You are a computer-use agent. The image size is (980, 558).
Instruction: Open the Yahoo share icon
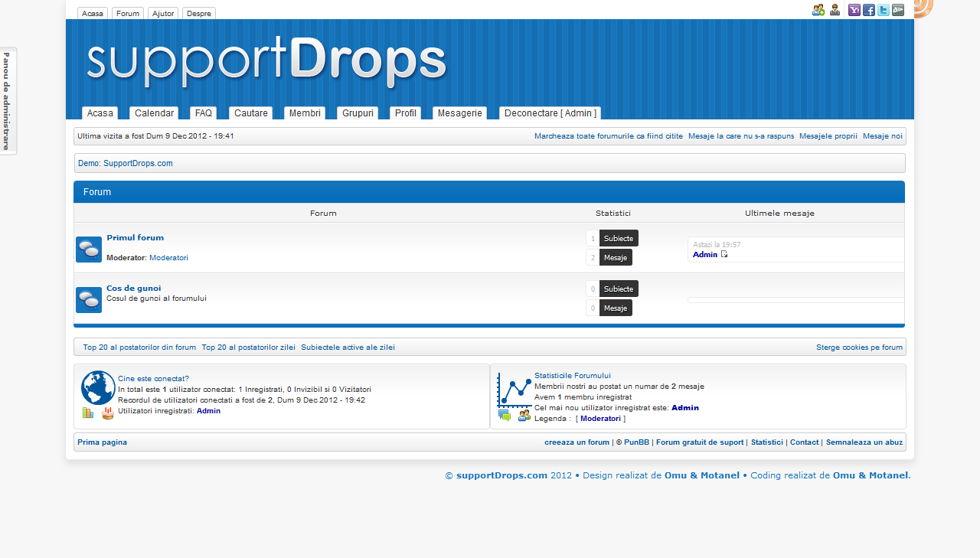pos(854,10)
